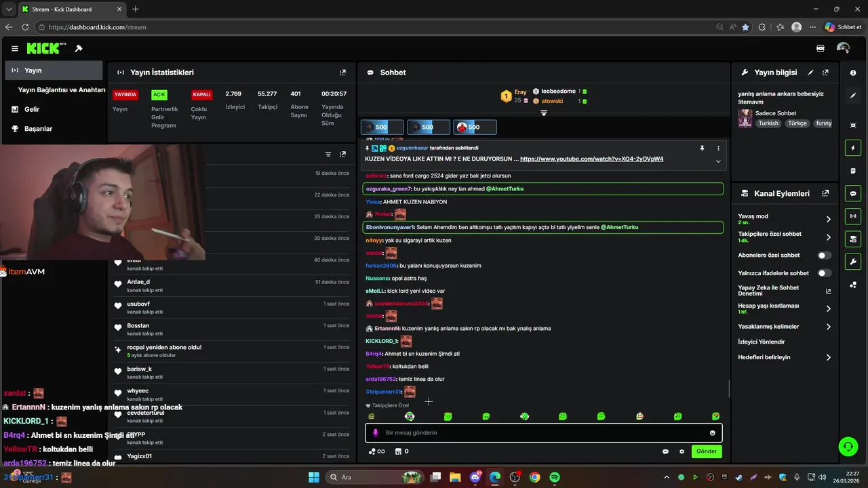Viewport: 868px width, 488px height.
Task: Unpin the pinned message with pin icon
Action: [x=702, y=148]
